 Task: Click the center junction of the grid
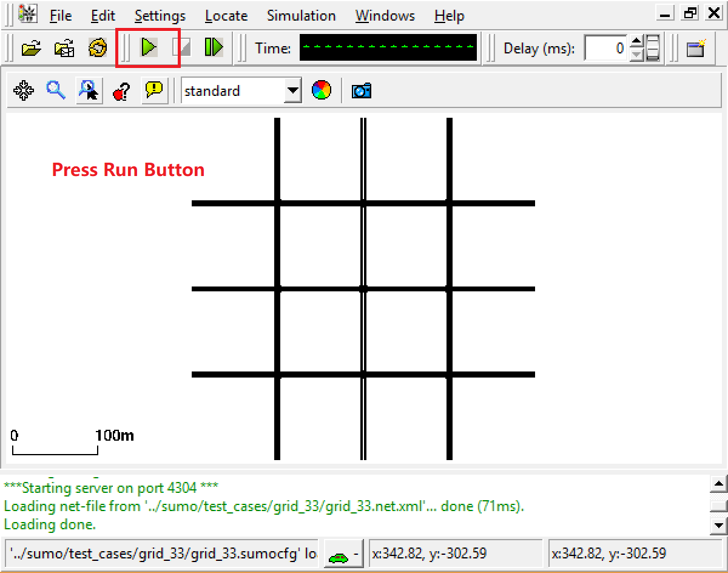pyautogui.click(x=363, y=289)
